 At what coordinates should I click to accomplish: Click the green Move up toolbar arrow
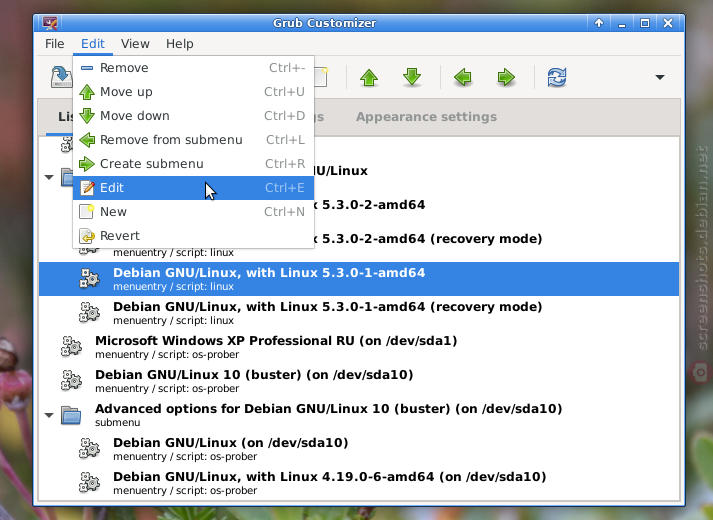coord(369,77)
